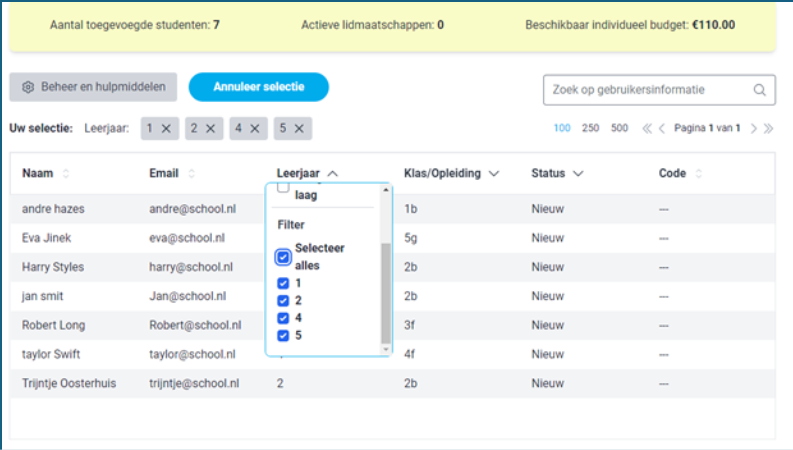
Task: Remove the Leerjaar 1 filter chip
Action: [166, 128]
